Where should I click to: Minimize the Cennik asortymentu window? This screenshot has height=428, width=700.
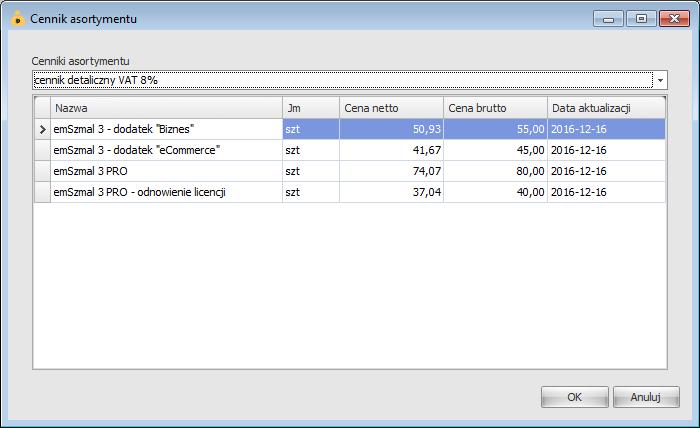[608, 19]
